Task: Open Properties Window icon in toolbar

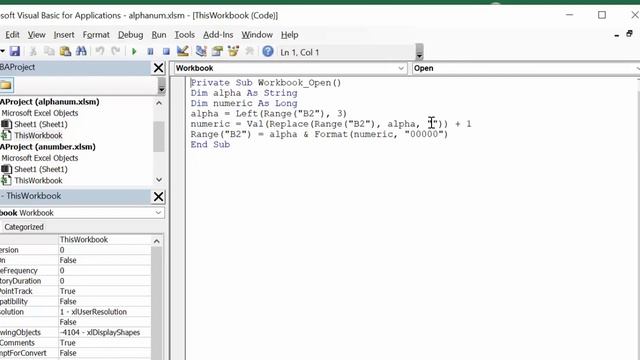Action: (x=217, y=51)
